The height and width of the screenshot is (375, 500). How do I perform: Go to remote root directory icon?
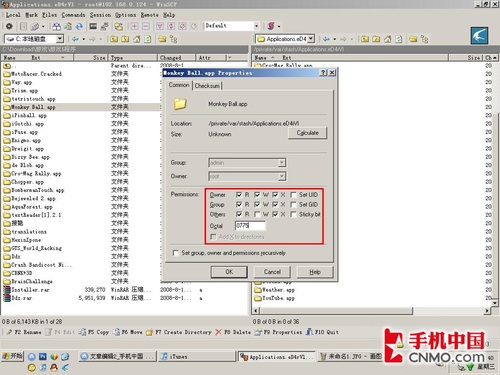(376, 39)
